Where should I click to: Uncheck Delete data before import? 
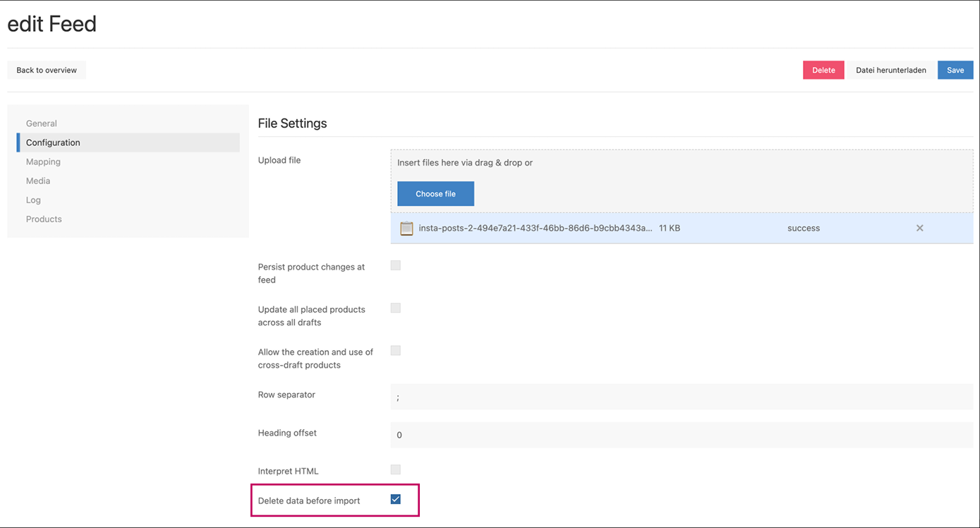(x=396, y=500)
